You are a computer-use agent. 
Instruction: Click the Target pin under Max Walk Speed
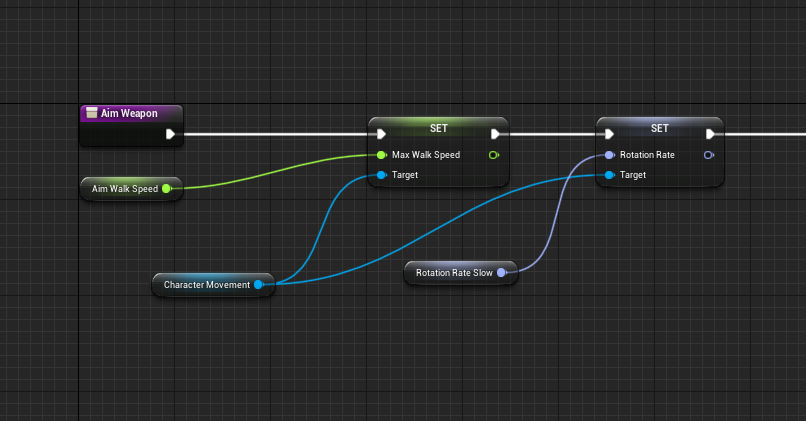click(x=381, y=175)
